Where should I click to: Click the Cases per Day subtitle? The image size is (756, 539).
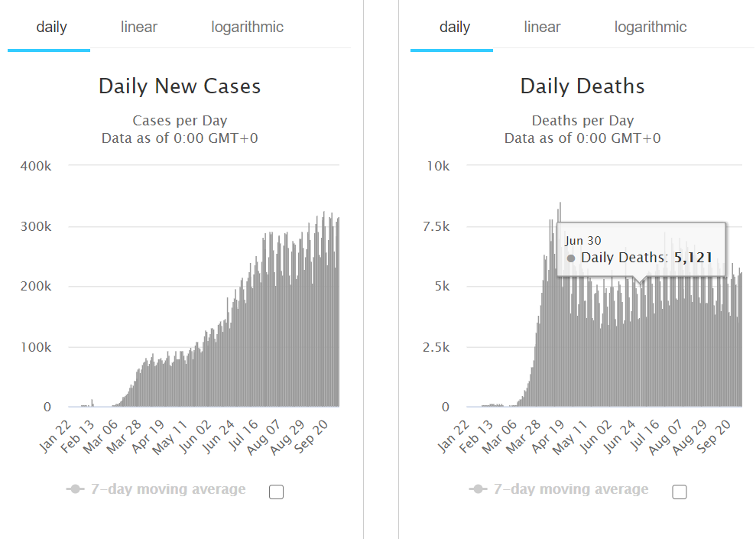tap(180, 121)
